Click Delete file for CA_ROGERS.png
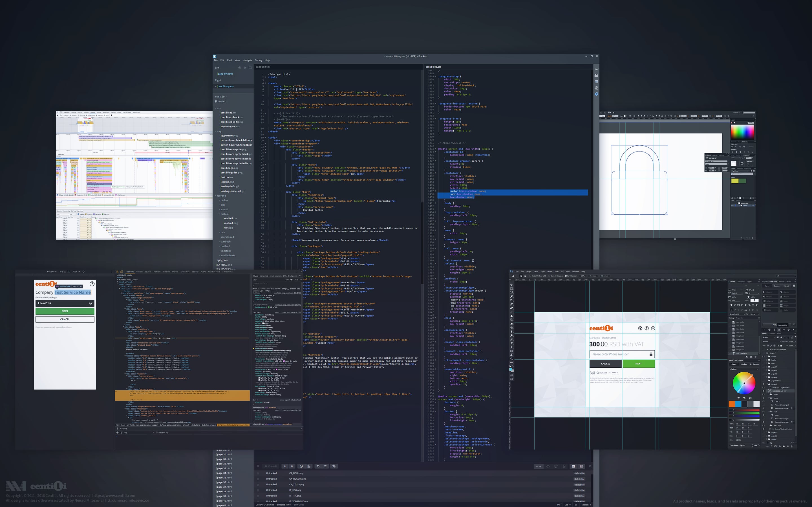The height and width of the screenshot is (507, 812). 579,479
